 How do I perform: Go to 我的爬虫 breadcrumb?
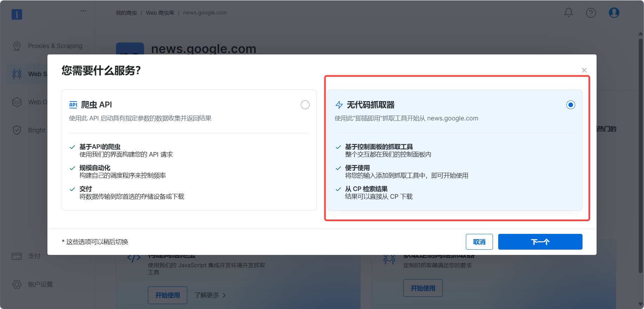coord(126,13)
